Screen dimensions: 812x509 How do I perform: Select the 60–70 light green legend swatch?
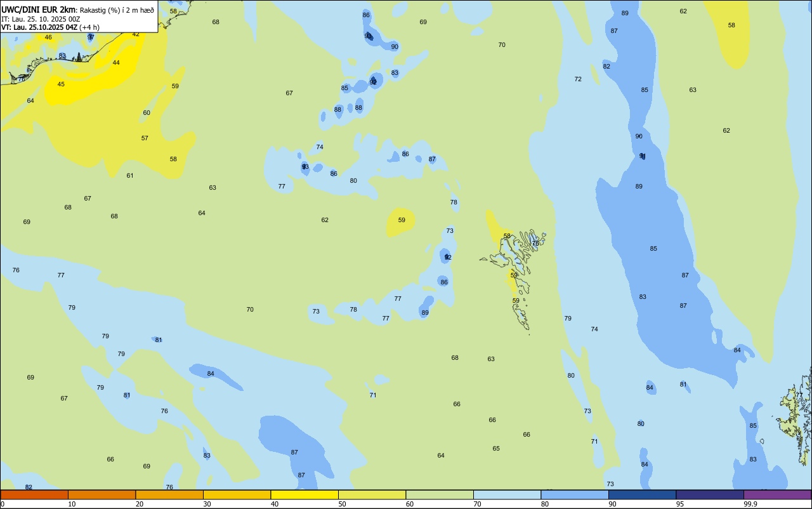[x=440, y=494]
